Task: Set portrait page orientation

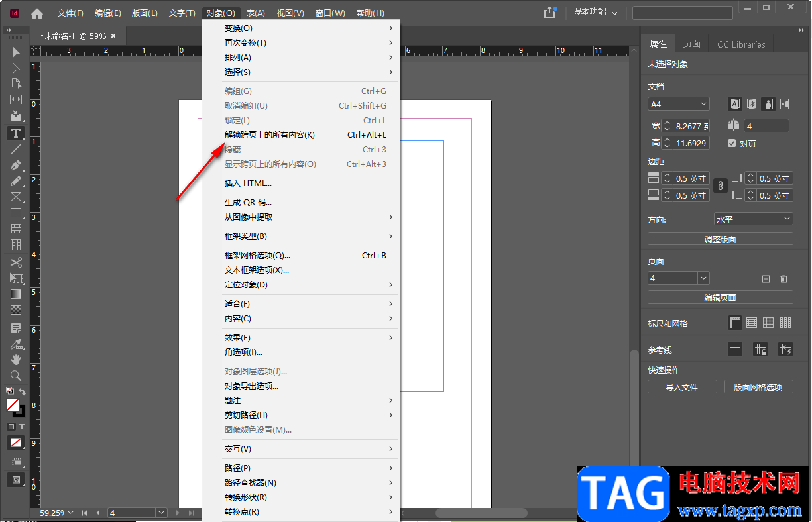Action: coord(769,104)
